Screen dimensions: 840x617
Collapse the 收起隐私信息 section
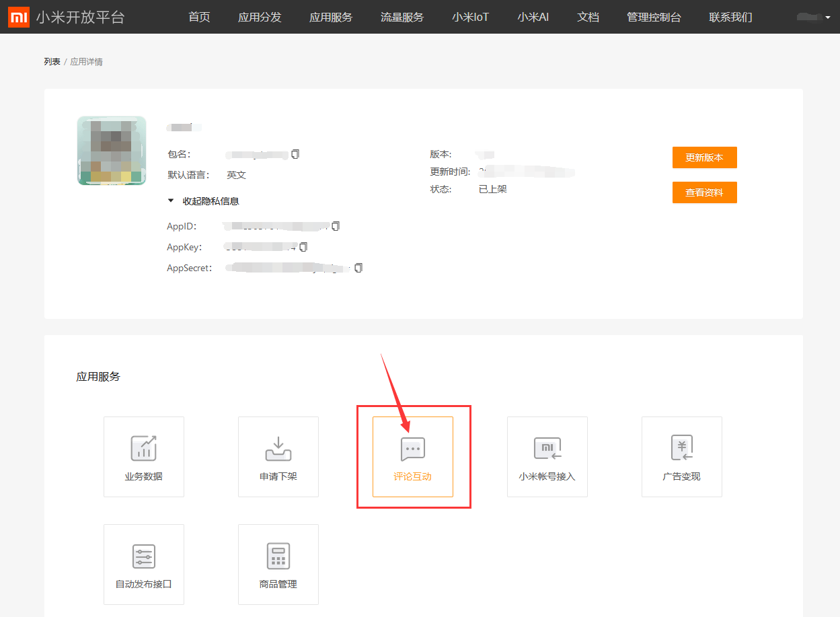pos(204,201)
